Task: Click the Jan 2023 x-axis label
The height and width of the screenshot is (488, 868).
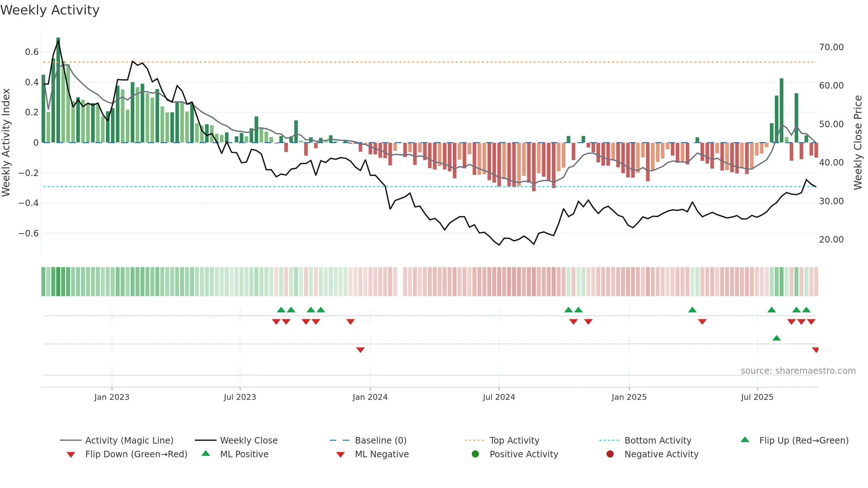Action: pyautogui.click(x=112, y=397)
